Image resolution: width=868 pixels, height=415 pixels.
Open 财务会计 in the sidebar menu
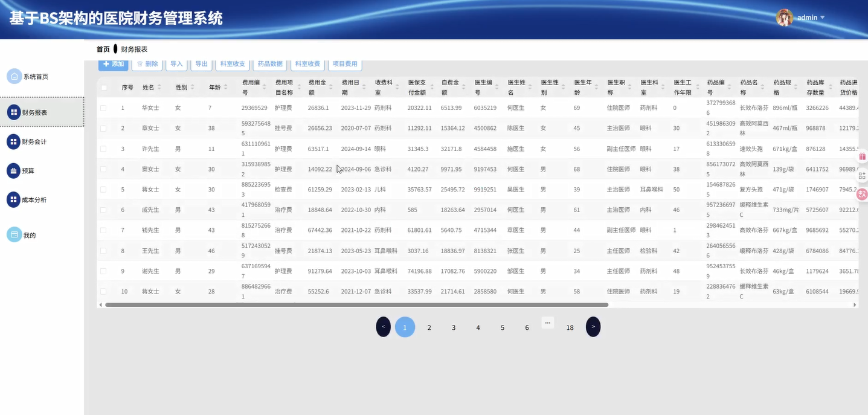(34, 141)
